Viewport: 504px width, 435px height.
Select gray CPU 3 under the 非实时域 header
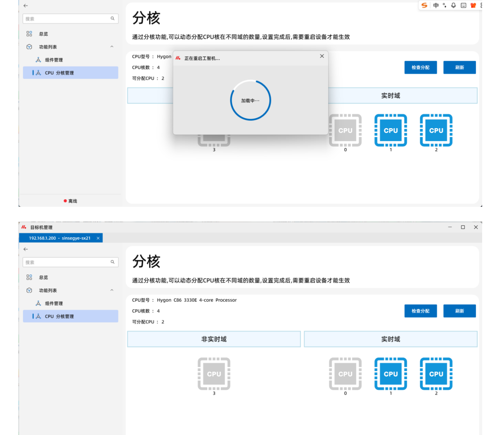click(x=214, y=374)
